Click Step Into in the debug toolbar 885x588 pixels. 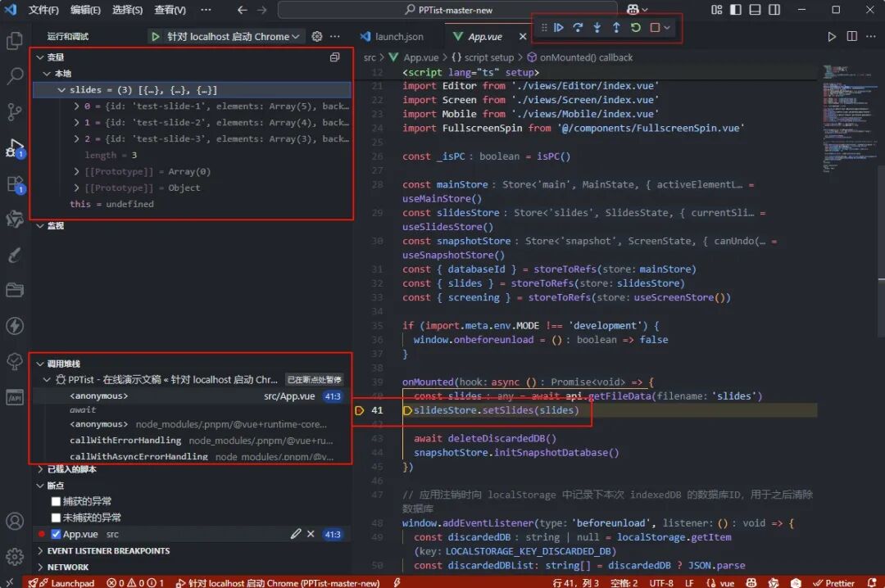[x=597, y=27]
